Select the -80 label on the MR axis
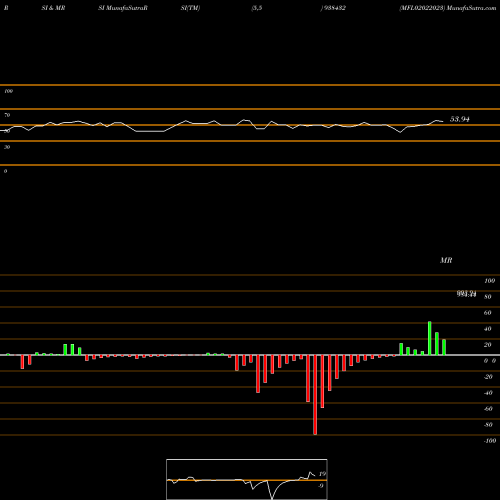The height and width of the screenshot is (500, 500). click(488, 425)
